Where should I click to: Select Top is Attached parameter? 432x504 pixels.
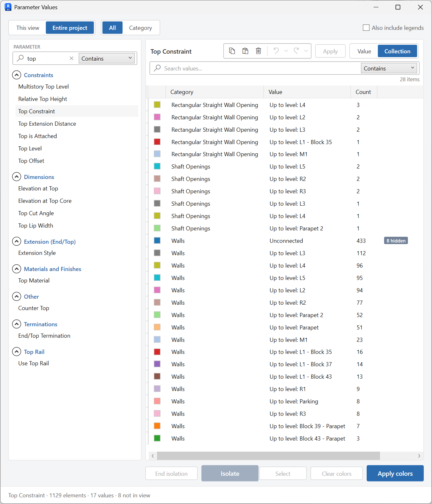click(77, 136)
